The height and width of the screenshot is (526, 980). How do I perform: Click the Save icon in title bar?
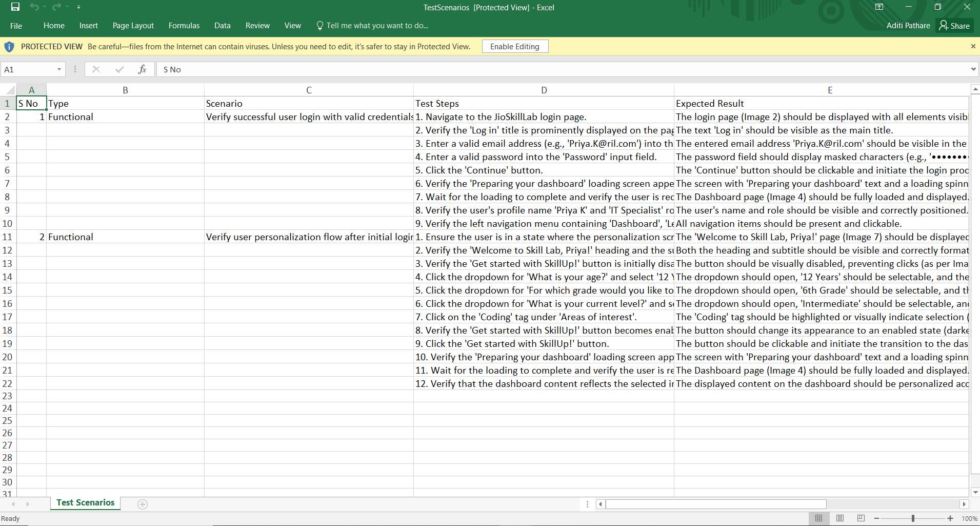(x=15, y=7)
